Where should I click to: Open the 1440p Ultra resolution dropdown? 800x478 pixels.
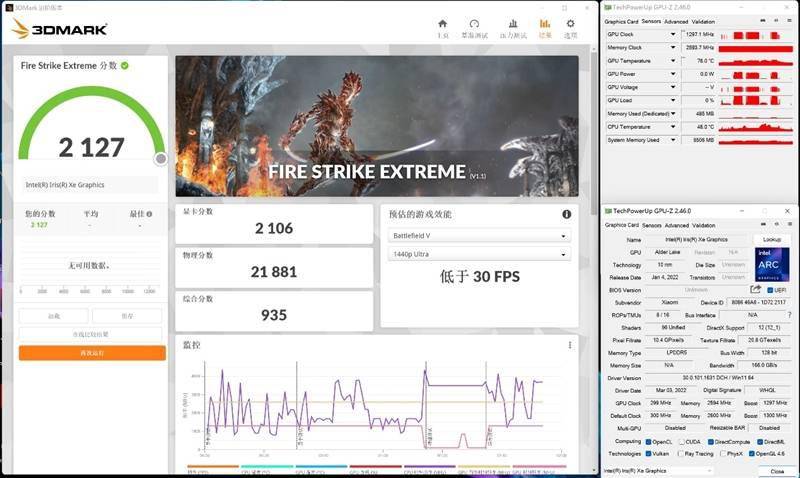pos(479,254)
